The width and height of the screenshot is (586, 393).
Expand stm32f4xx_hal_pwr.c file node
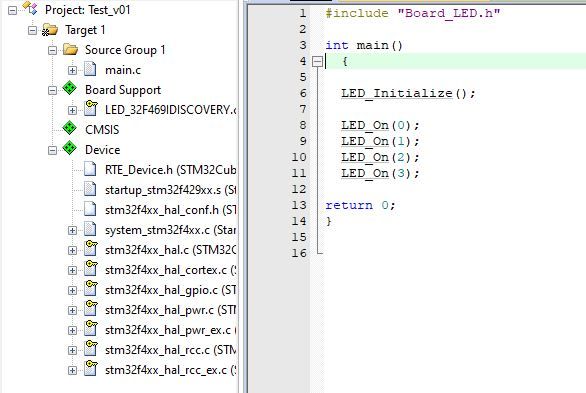(73, 310)
